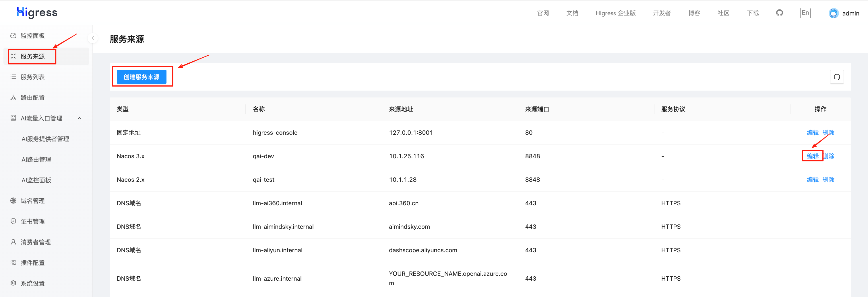Screen dimensions: 868x297
Task: Switch language with the En icon
Action: 805,13
